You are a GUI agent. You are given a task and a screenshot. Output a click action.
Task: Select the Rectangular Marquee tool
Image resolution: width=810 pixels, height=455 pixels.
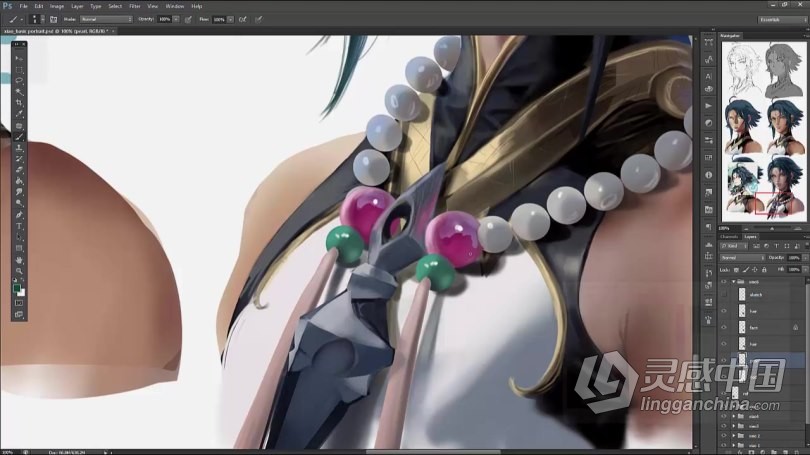tap(19, 70)
